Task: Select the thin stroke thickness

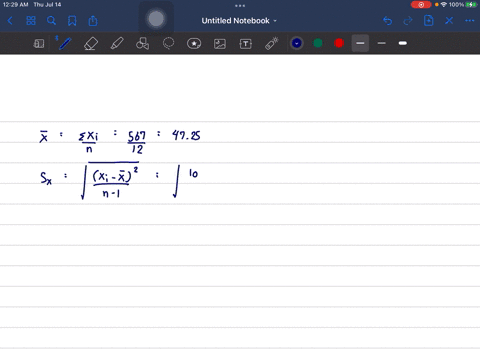Action: pyautogui.click(x=382, y=43)
